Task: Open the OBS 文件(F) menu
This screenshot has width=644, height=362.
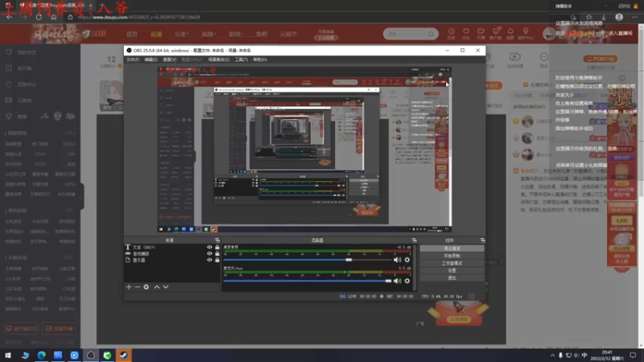Action: coord(133,60)
